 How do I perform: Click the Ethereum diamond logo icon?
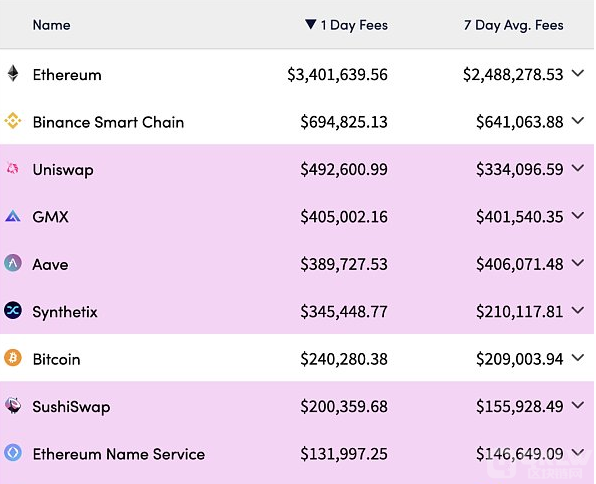pos(13,73)
